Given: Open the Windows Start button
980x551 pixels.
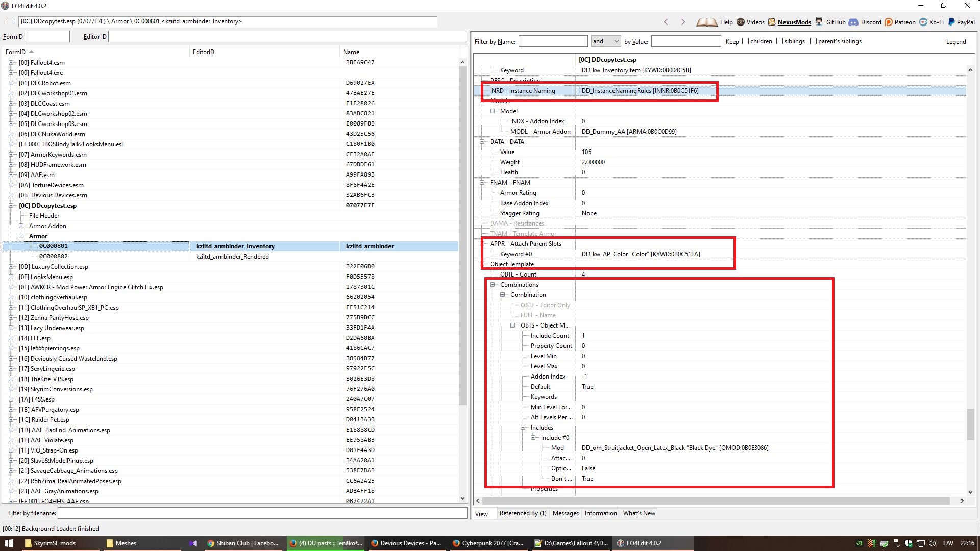Looking at the screenshot, I should [9, 543].
